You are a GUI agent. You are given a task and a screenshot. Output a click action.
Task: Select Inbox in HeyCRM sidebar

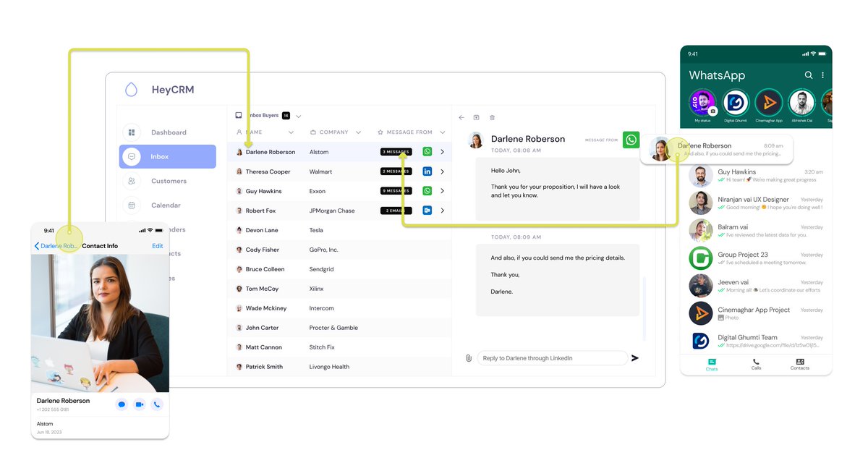[168, 156]
